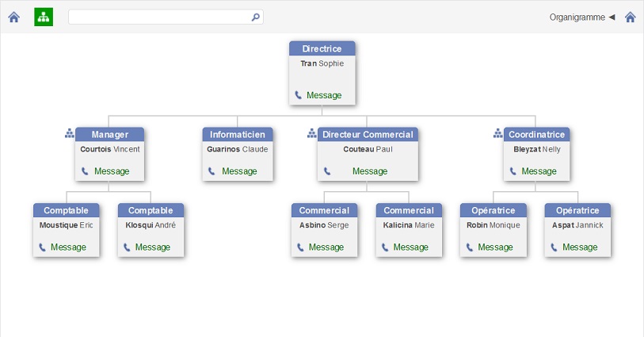Select Comptable header above Moustique Eric
This screenshot has width=644, height=337.
pos(66,210)
